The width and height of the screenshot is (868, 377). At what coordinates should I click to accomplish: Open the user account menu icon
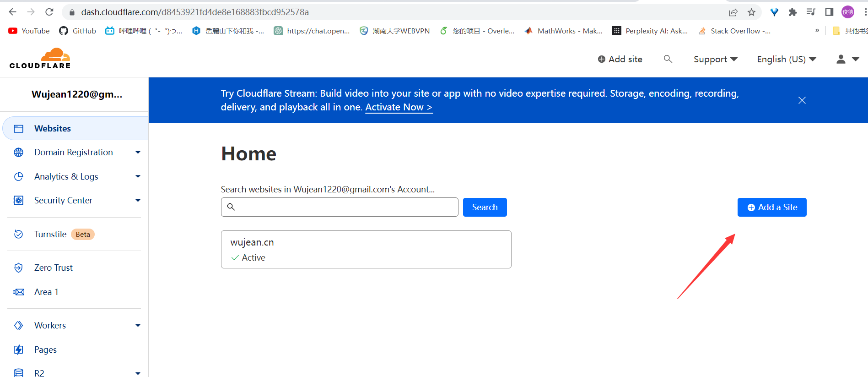[x=848, y=59]
